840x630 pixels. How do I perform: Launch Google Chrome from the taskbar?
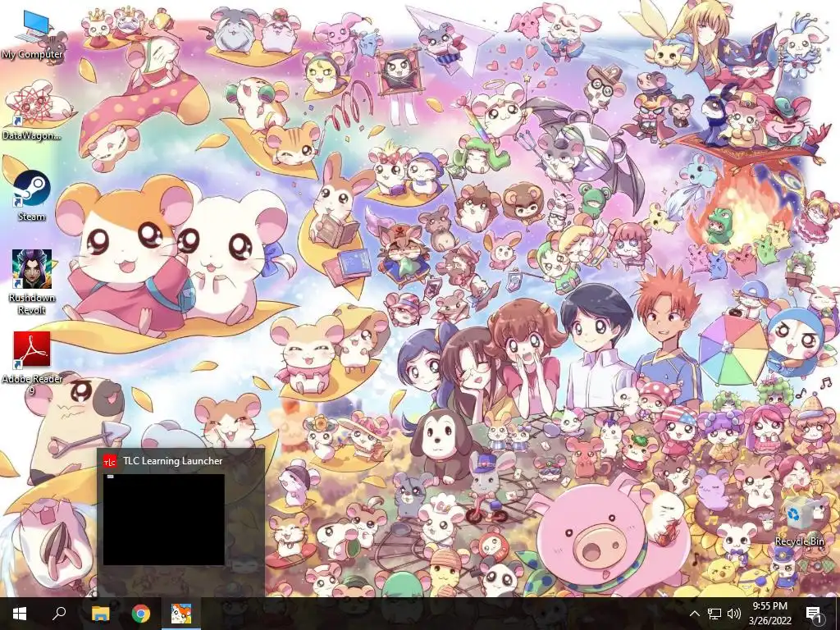[141, 614]
